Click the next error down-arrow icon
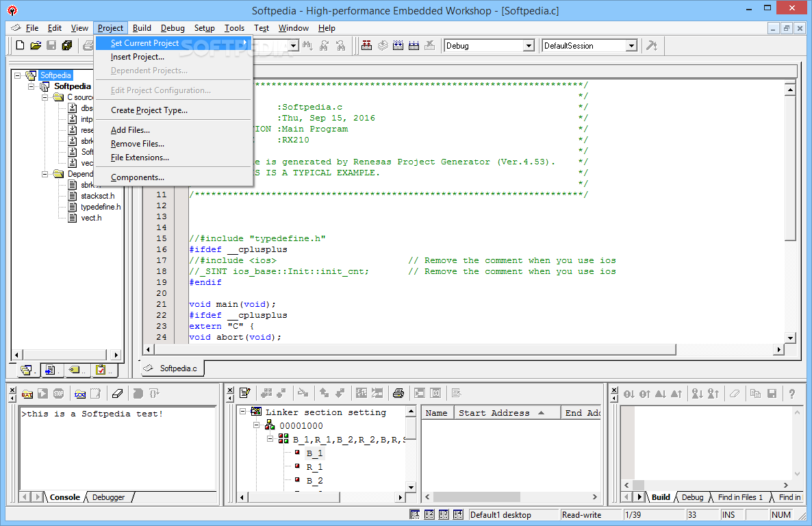Image resolution: width=812 pixels, height=526 pixels. pyautogui.click(x=629, y=394)
